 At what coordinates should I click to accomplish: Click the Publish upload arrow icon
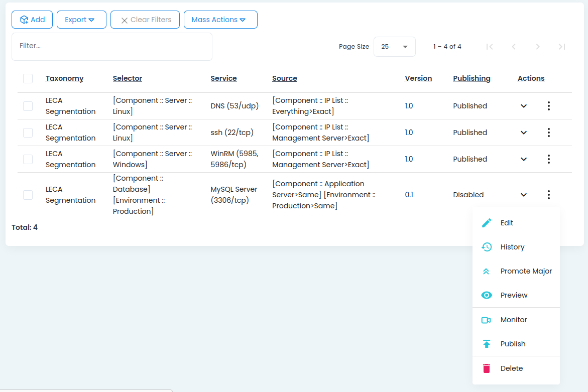(x=486, y=344)
